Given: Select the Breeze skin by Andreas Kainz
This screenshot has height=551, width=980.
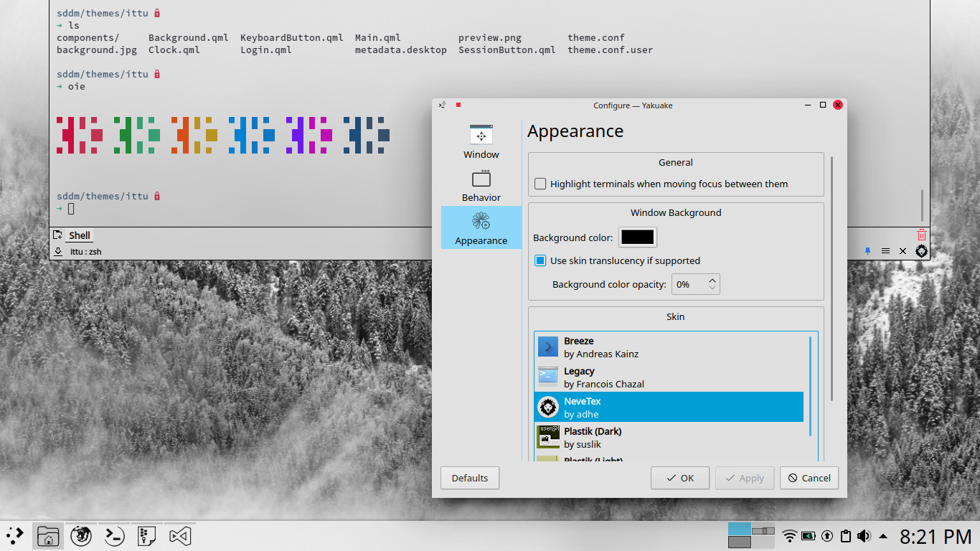Looking at the screenshot, I should coord(669,347).
